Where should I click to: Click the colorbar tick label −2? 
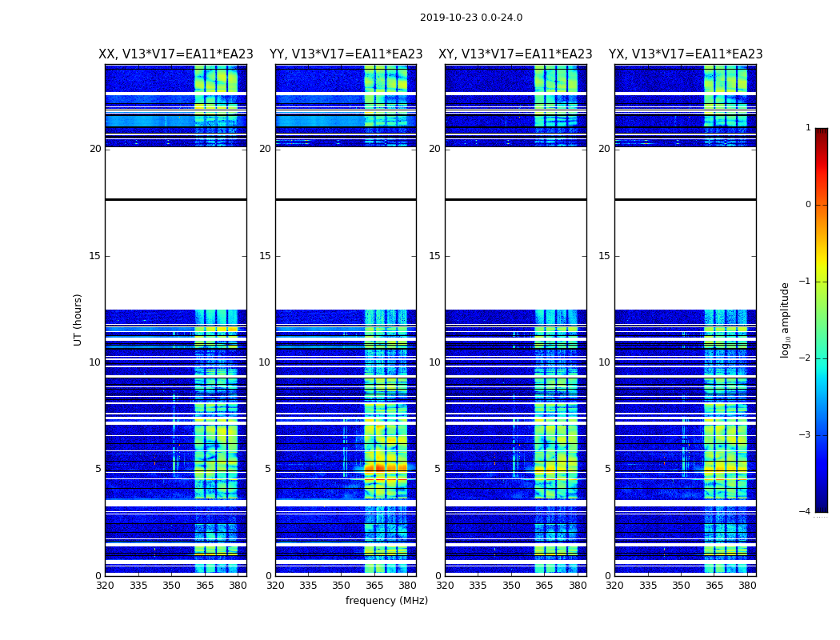point(807,358)
